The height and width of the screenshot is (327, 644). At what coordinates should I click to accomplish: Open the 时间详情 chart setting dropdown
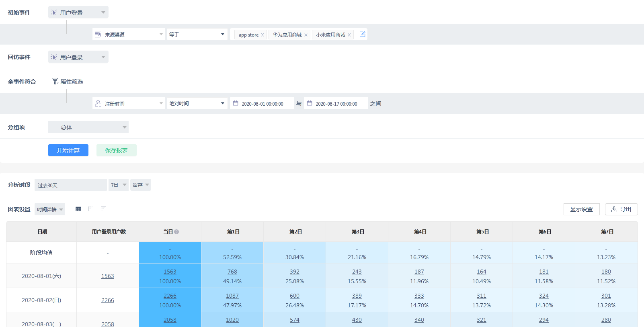(50, 209)
